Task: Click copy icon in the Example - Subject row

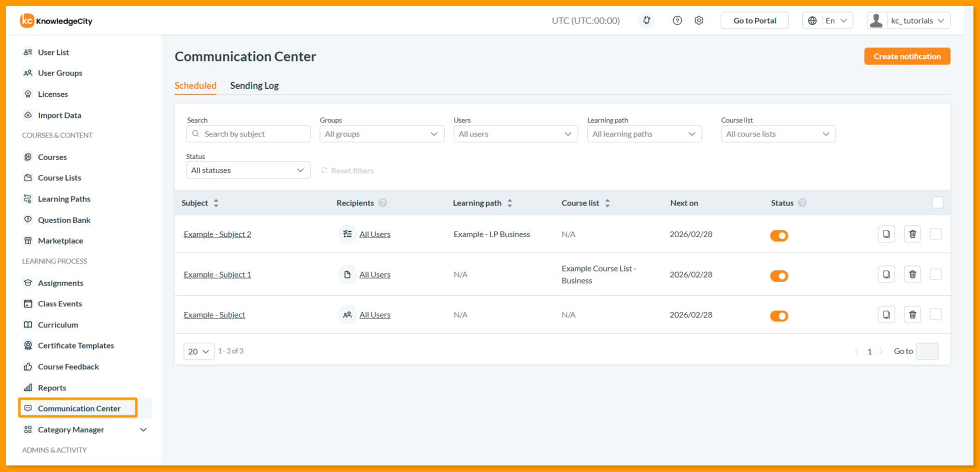Action: pyautogui.click(x=886, y=315)
